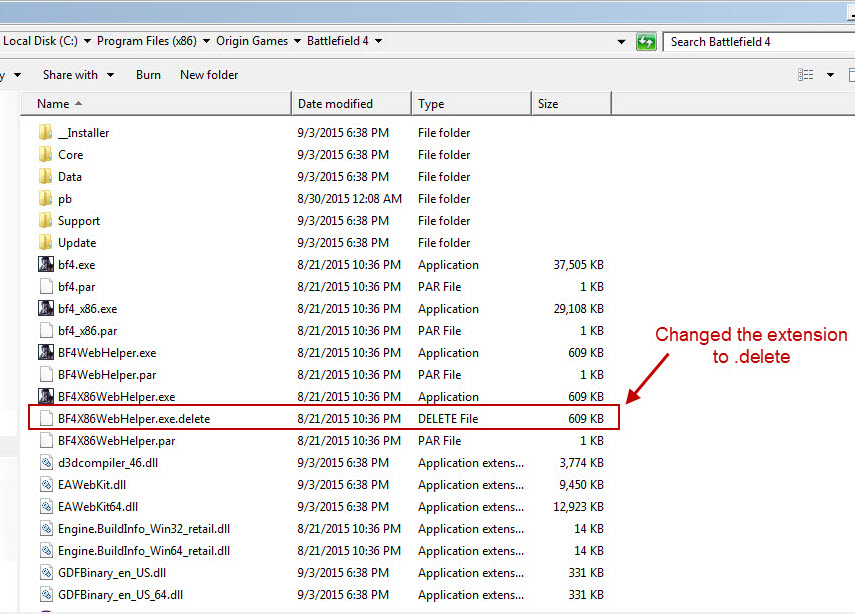Open the Share with dropdown arrow

click(x=111, y=75)
